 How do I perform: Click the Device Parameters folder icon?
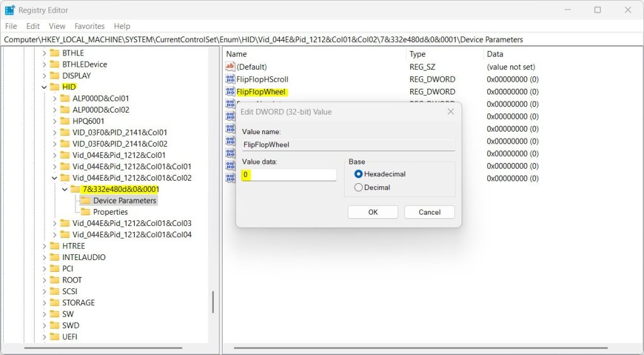pos(86,201)
